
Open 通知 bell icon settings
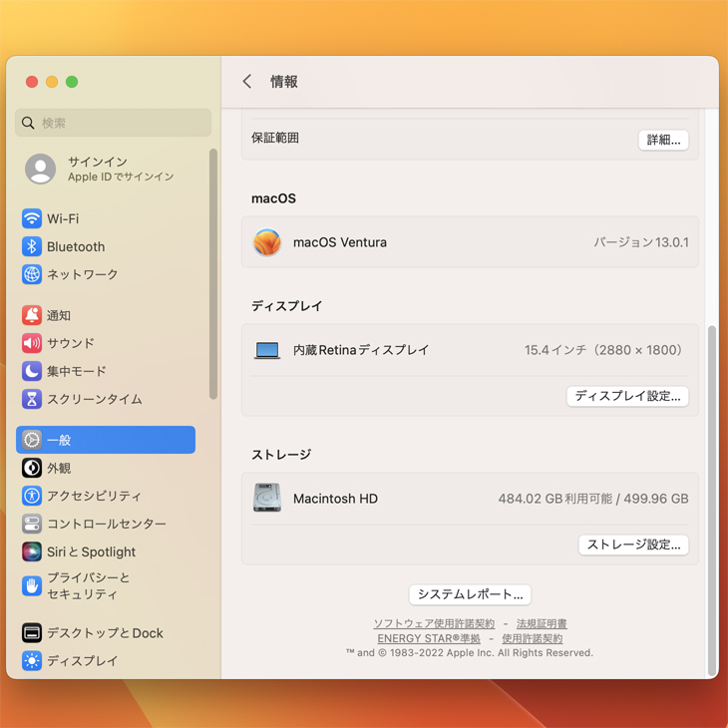pyautogui.click(x=32, y=315)
